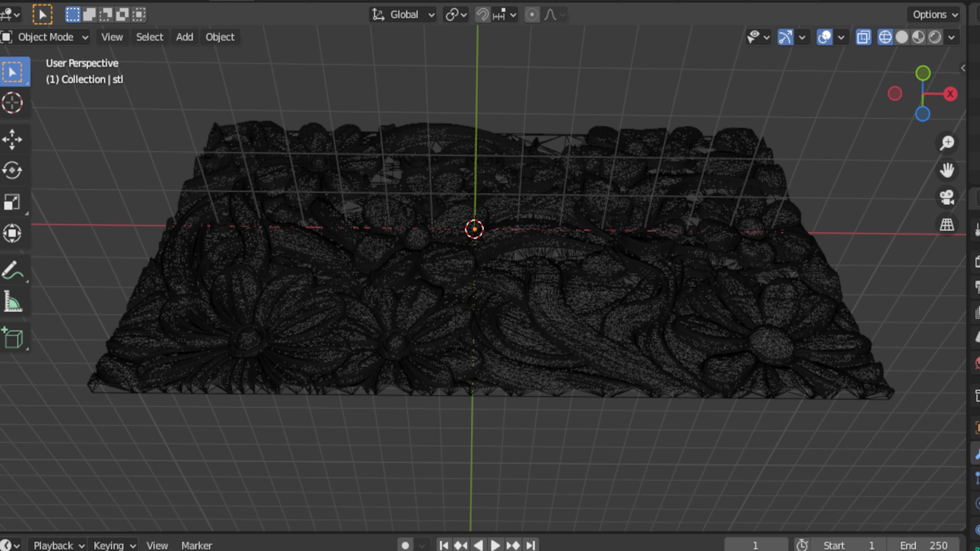Open the pivot point dropdown
The image size is (980, 551).
point(456,15)
